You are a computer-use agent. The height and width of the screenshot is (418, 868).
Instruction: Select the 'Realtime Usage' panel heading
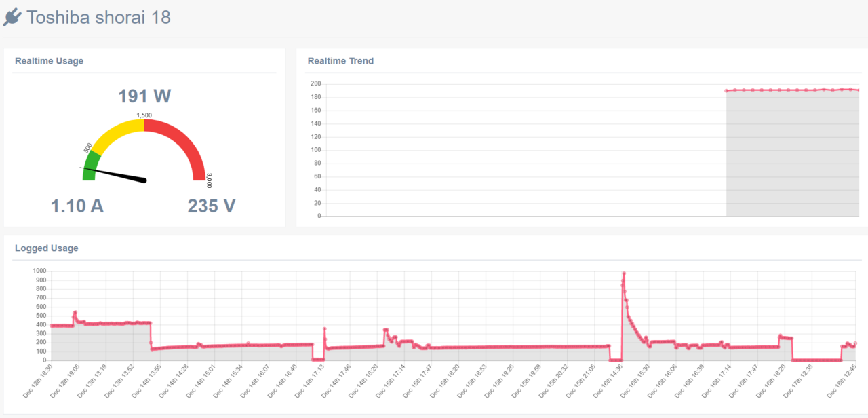(x=49, y=61)
